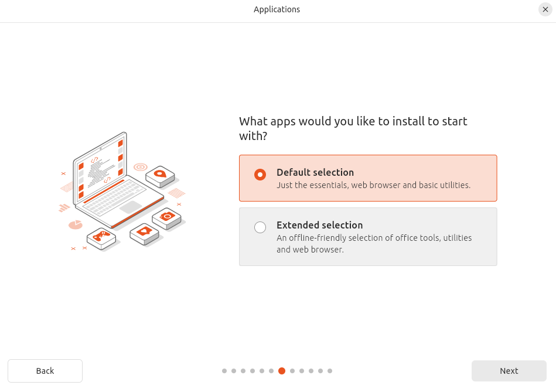Screen dimensions: 556x392
Task: Click the last page indicator dot
Action: coord(330,371)
